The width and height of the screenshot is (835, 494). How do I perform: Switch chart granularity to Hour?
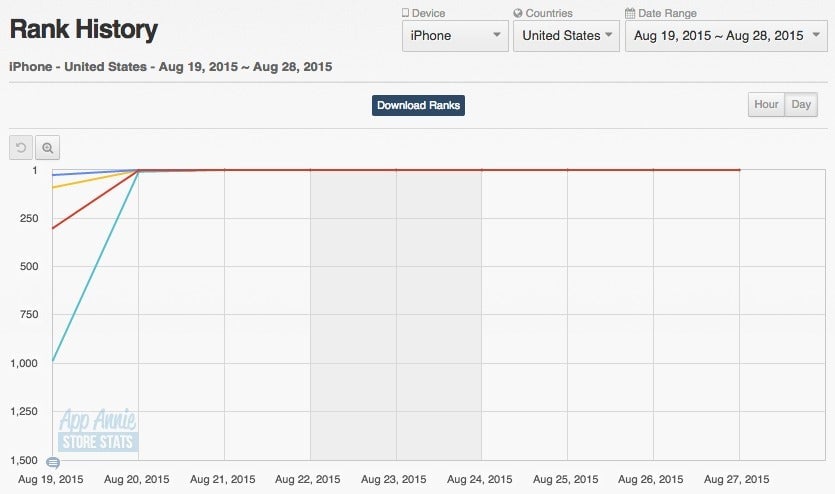tap(766, 104)
